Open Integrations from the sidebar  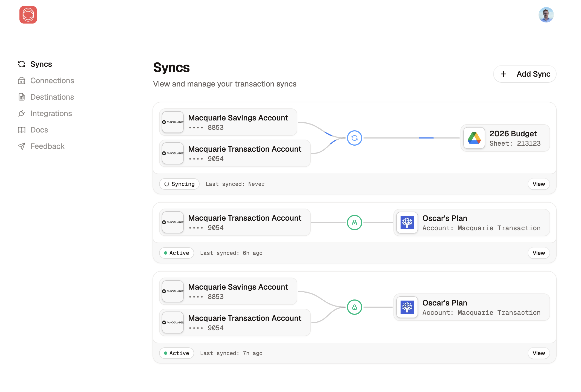[51, 113]
